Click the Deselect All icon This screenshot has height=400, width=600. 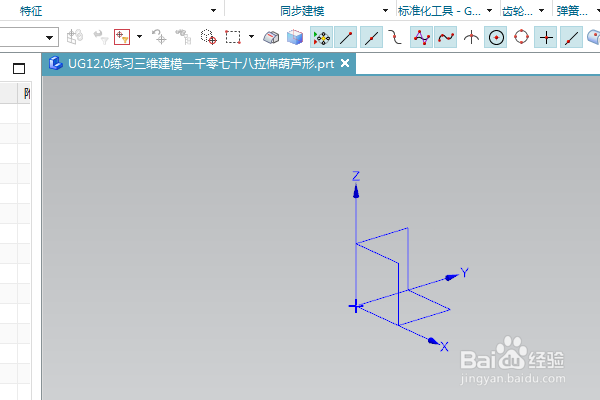point(159,37)
